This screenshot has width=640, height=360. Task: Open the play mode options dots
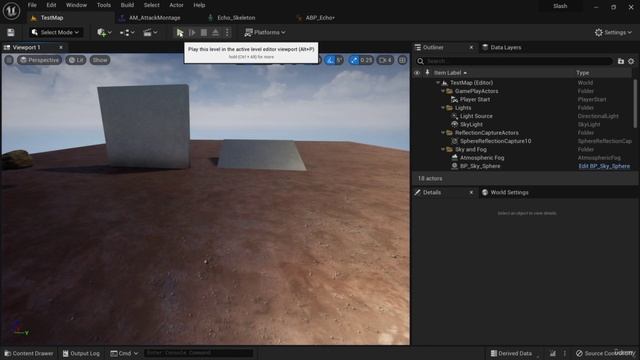click(228, 33)
